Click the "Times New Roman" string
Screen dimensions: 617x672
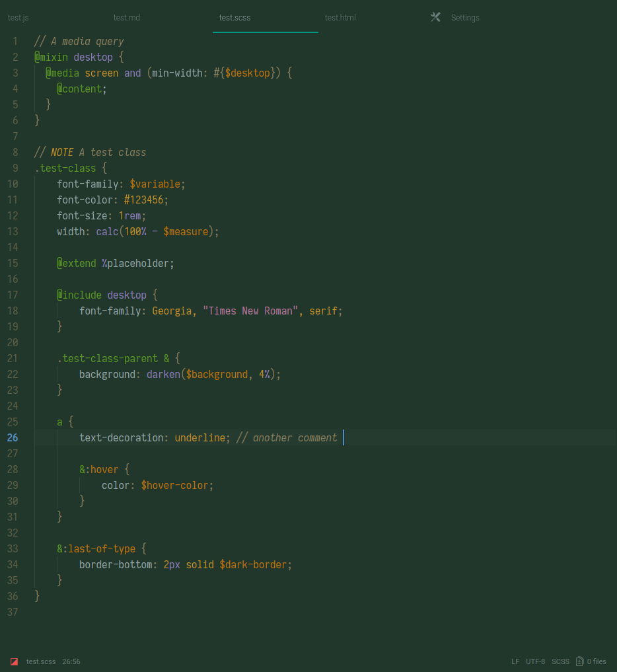(x=250, y=311)
